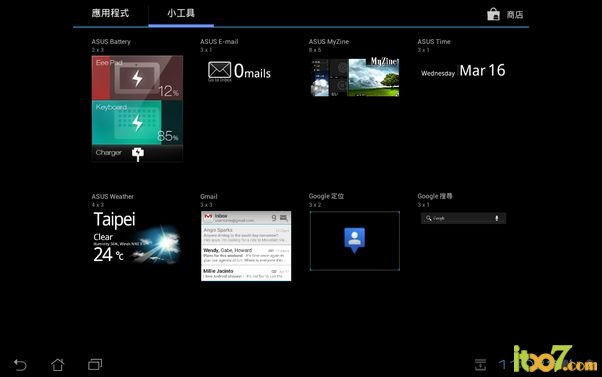Screen dimensions: 602x377
Task: Tap the download notification icon in status bar
Action: [480, 365]
